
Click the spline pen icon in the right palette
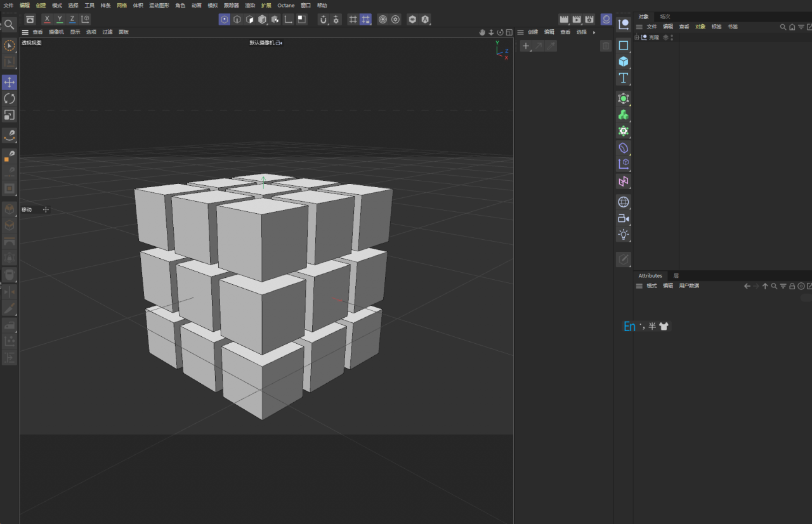623,45
